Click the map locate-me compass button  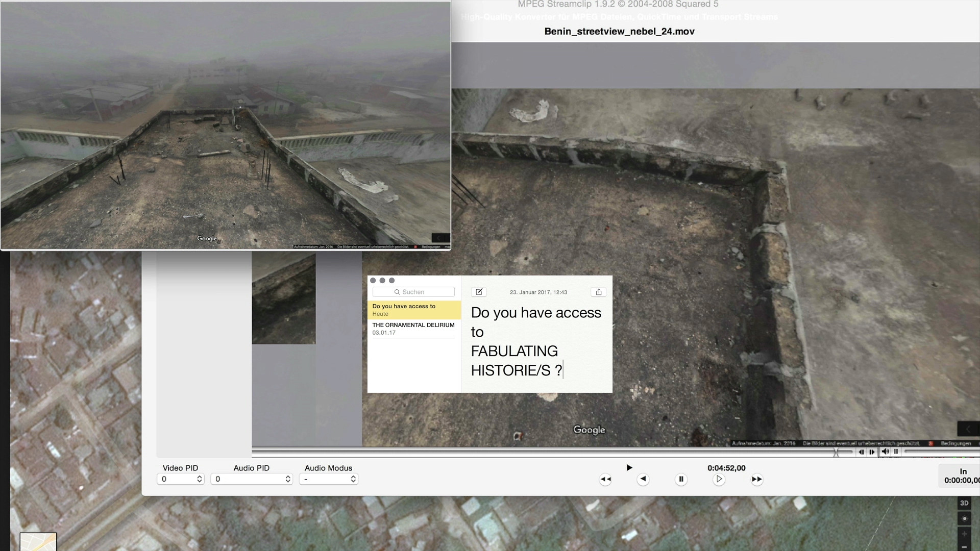point(964,518)
